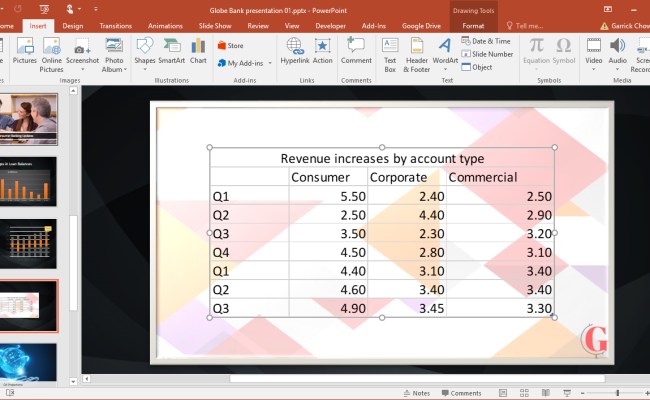Toggle the Notes pane

pos(417,393)
